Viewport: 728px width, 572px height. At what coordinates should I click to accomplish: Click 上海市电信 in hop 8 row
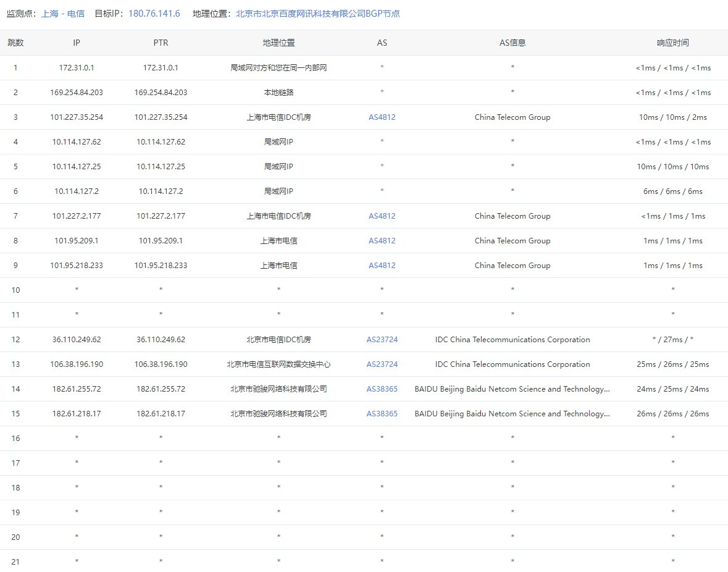point(278,240)
